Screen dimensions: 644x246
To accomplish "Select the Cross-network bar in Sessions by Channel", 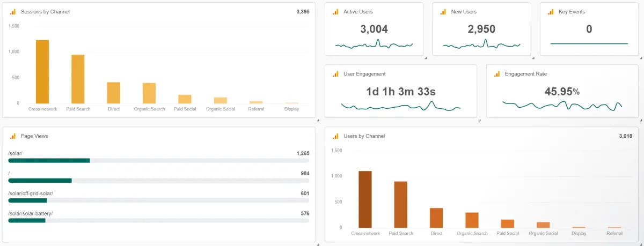I will click(x=42, y=72).
